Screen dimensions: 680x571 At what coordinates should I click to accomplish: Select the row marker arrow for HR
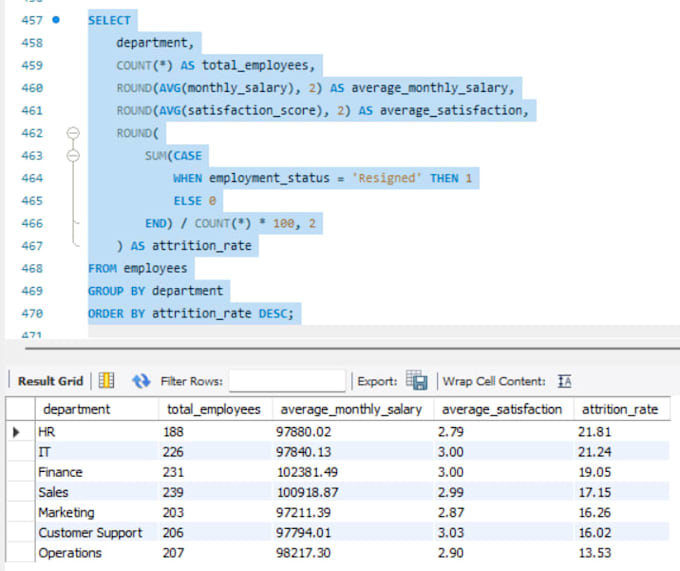point(16,432)
